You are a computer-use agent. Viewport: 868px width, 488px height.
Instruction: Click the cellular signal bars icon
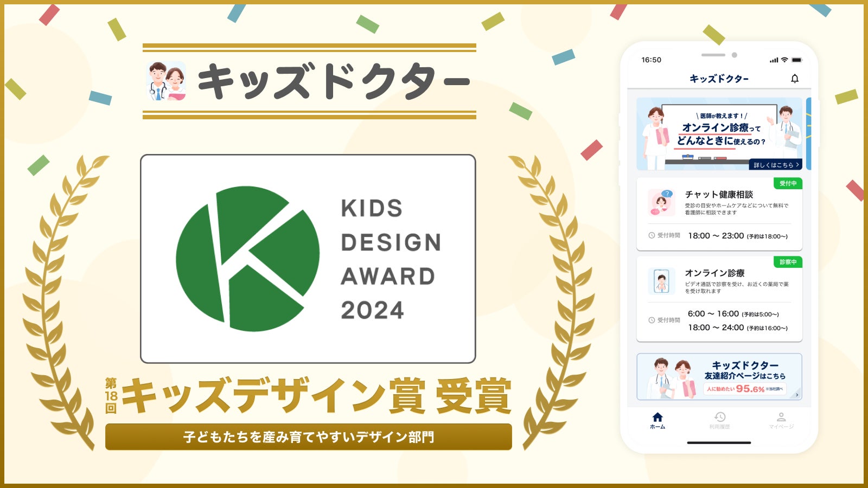pos(774,60)
